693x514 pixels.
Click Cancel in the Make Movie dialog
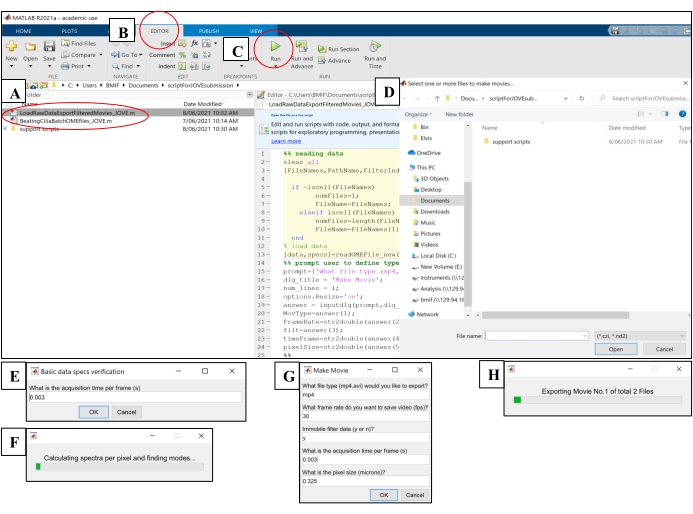414,494
